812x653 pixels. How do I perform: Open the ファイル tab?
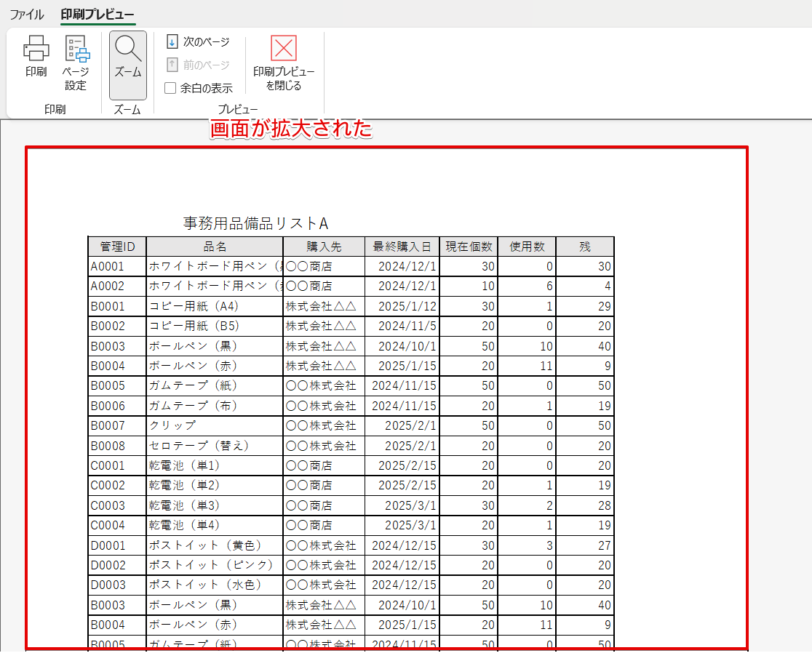tap(26, 15)
